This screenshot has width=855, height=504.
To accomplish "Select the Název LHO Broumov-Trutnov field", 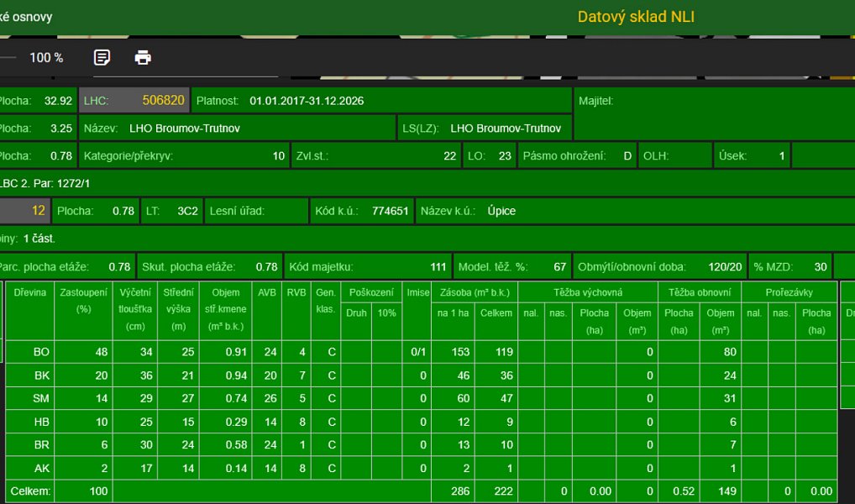I will pos(237,129).
